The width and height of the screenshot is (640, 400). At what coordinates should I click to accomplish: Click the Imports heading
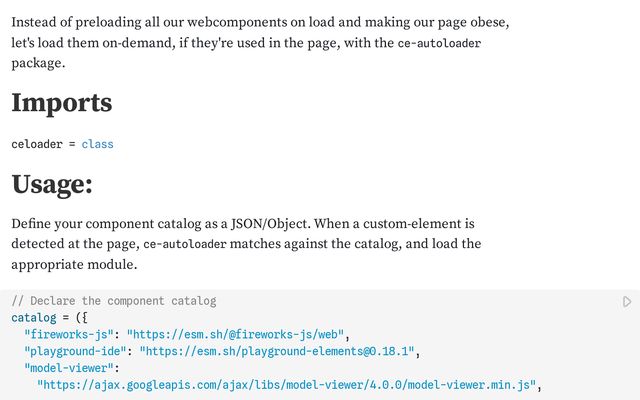[x=61, y=103]
